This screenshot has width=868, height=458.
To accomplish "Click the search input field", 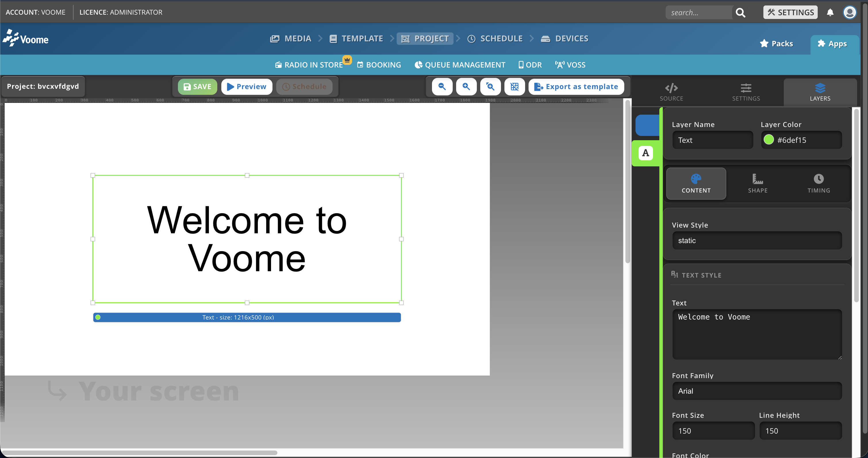I will 699,12.
